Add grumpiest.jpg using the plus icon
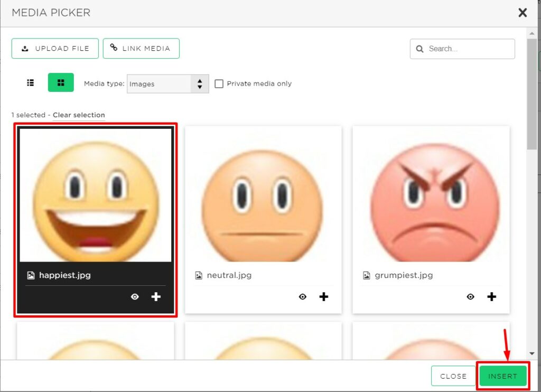The image size is (541, 392). [x=491, y=297]
